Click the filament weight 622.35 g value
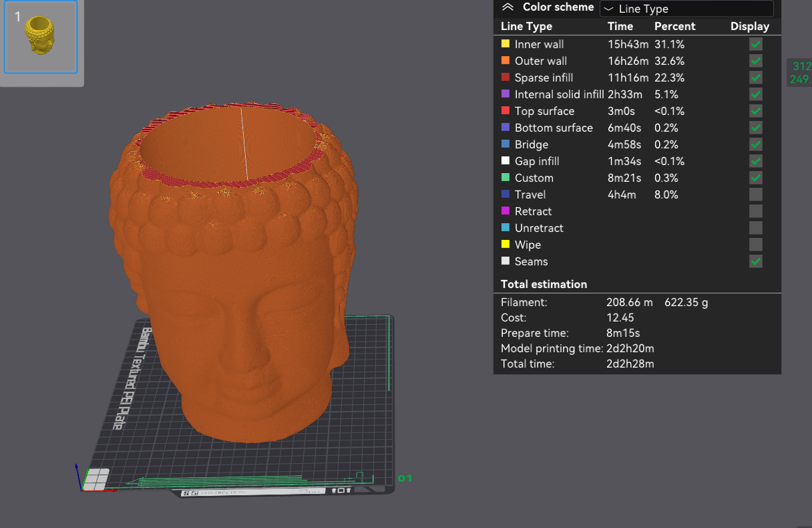Viewport: 812px width, 528px height. point(686,302)
